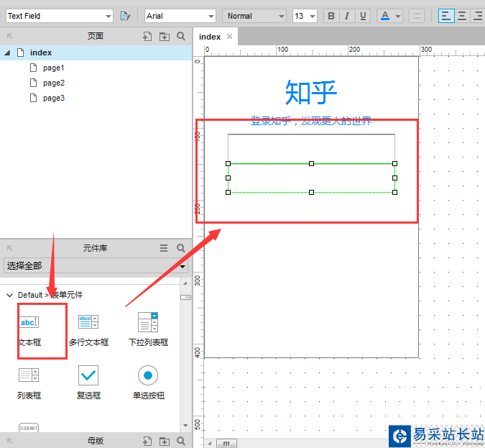Add a new master in 母版 panel
485x448 pixels.
click(147, 441)
